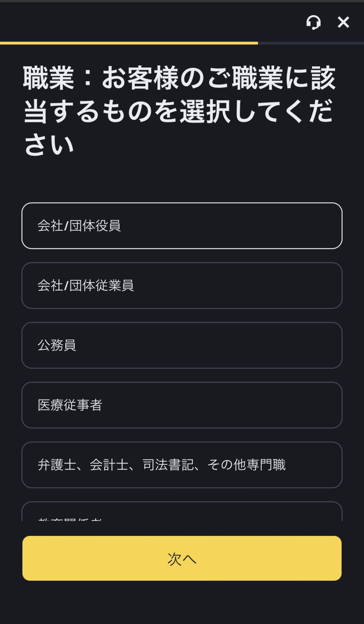Tap その他専門職 text in fifth option

[x=246, y=465]
